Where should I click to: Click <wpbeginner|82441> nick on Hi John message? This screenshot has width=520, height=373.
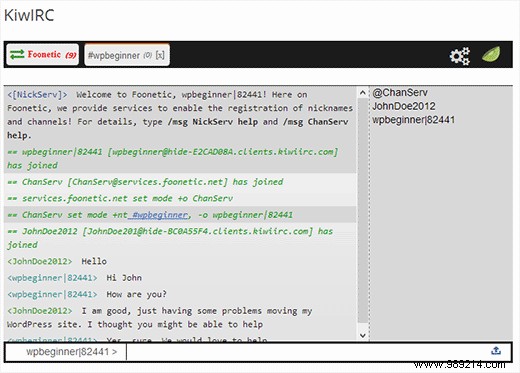pos(52,278)
